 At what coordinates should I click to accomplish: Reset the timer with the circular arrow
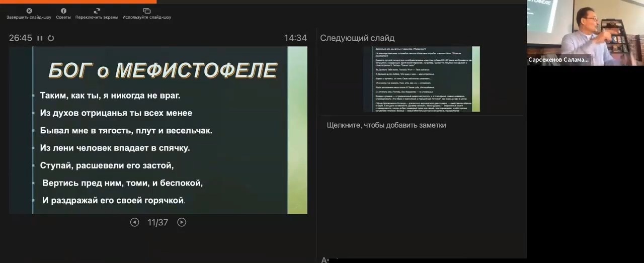coord(51,38)
